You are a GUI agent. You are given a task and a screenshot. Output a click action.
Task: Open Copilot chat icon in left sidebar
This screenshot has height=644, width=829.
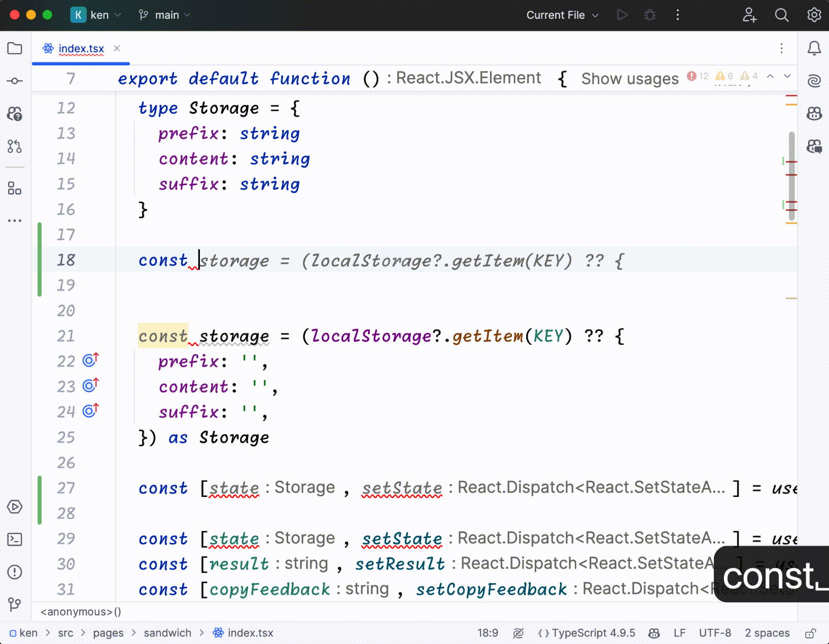click(15, 114)
